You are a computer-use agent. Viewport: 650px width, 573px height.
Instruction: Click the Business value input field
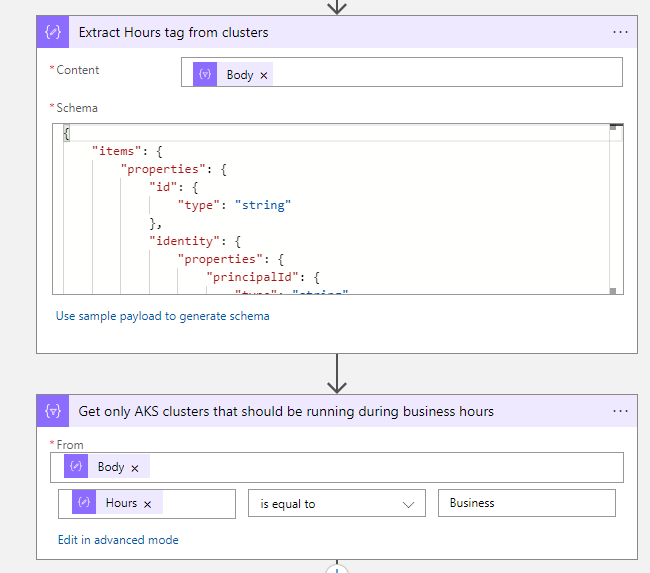[526, 503]
